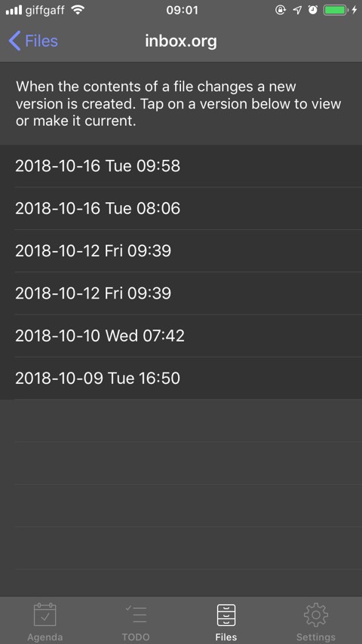Open version 2018-10-10 Wed 07:42
Screen dimensions: 362x644
pos(181,336)
